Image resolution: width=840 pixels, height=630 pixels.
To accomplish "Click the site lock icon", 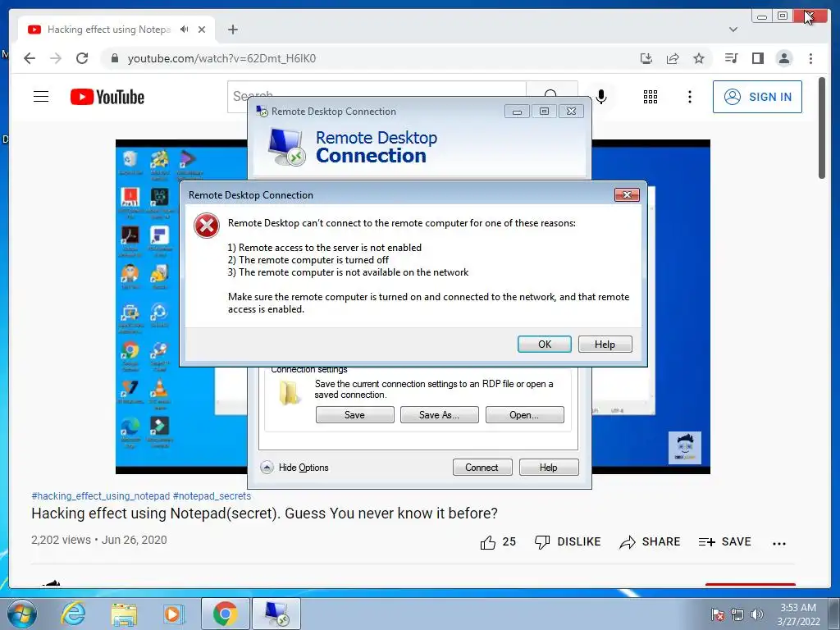I will point(114,58).
